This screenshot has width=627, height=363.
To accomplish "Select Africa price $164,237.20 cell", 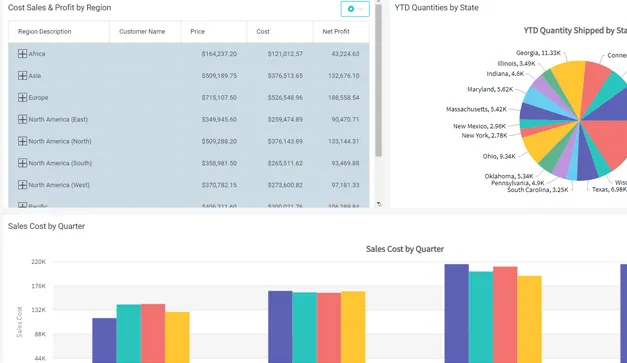I will pos(219,54).
